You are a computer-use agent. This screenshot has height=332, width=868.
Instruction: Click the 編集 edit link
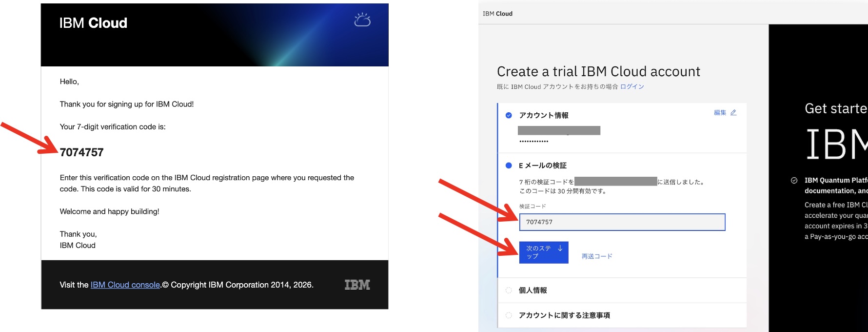720,112
